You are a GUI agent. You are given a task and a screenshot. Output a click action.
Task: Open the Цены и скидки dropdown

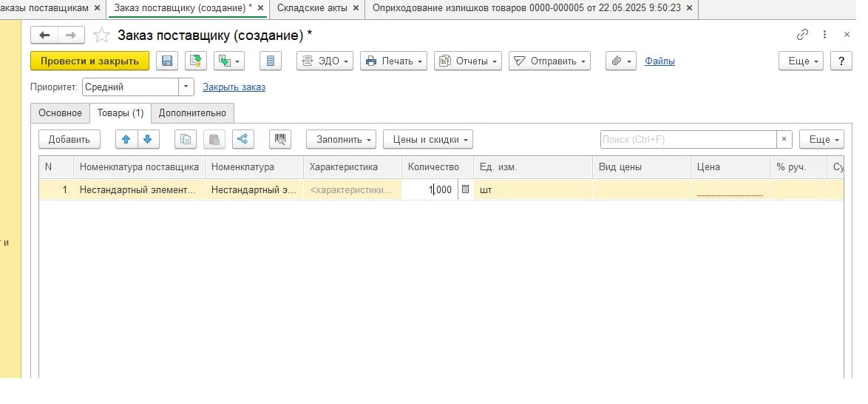tap(428, 140)
